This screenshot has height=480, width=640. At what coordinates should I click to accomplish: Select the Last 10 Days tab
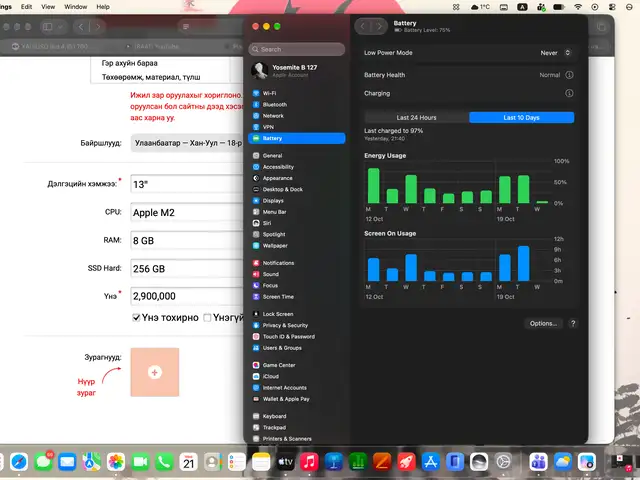point(522,118)
